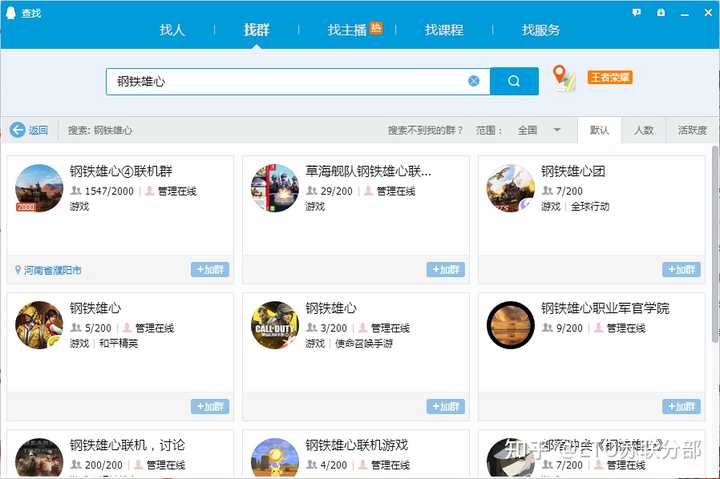Join the 钢铁雄心④联机群 group
Image resolution: width=720 pixels, height=479 pixels.
pos(210,270)
